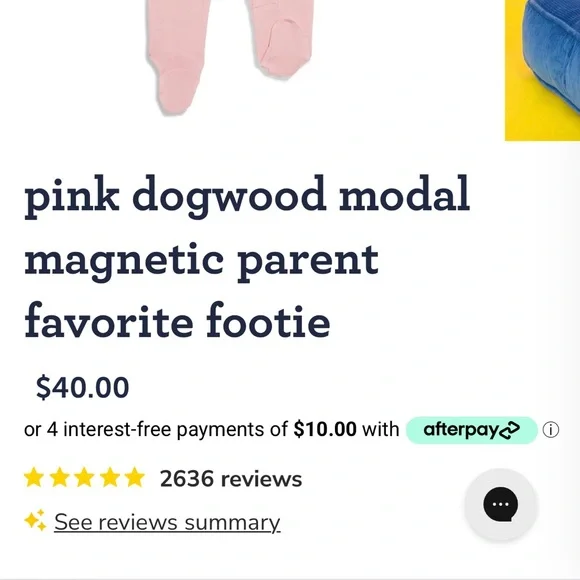This screenshot has height=580, width=580.
Task: Select the pink footie product image
Action: tap(229, 57)
